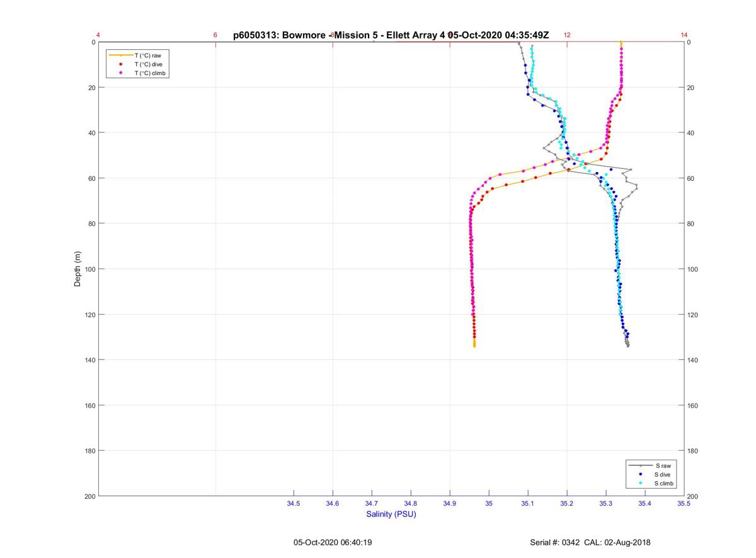The height and width of the screenshot is (558, 756).
Task: Click the 35.1 salinity tick label
Action: pyautogui.click(x=528, y=503)
